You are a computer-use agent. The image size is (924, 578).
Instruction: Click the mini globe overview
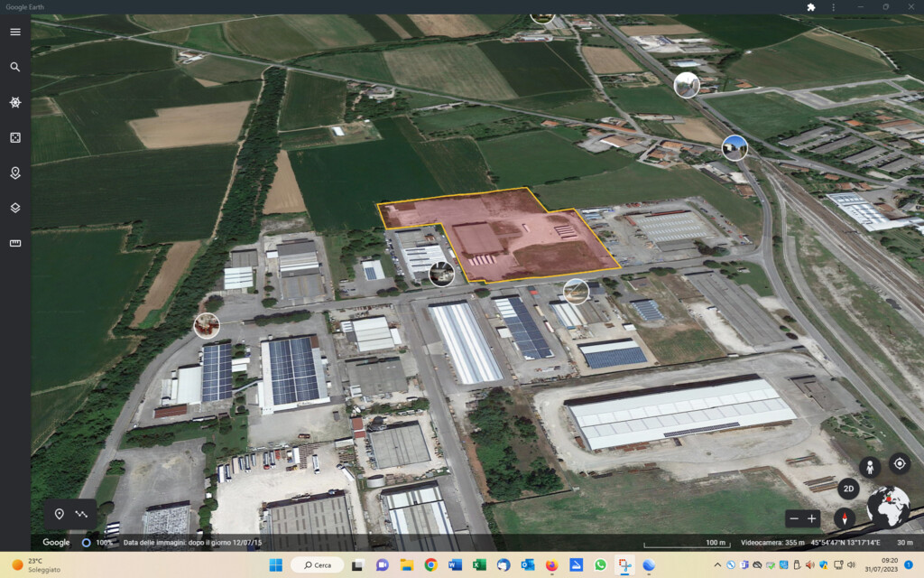(887, 507)
